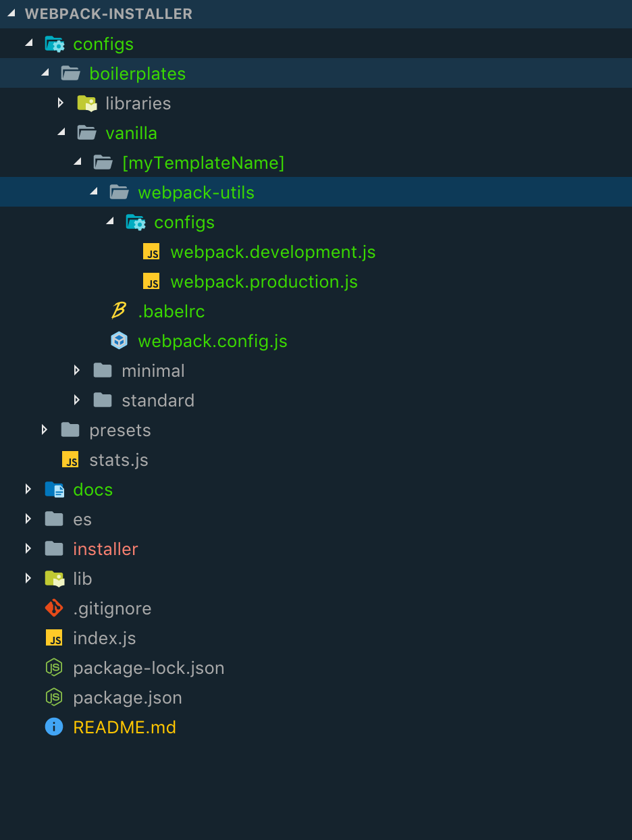Expand the es folder arrow
This screenshot has height=840, width=632.
[x=28, y=519]
